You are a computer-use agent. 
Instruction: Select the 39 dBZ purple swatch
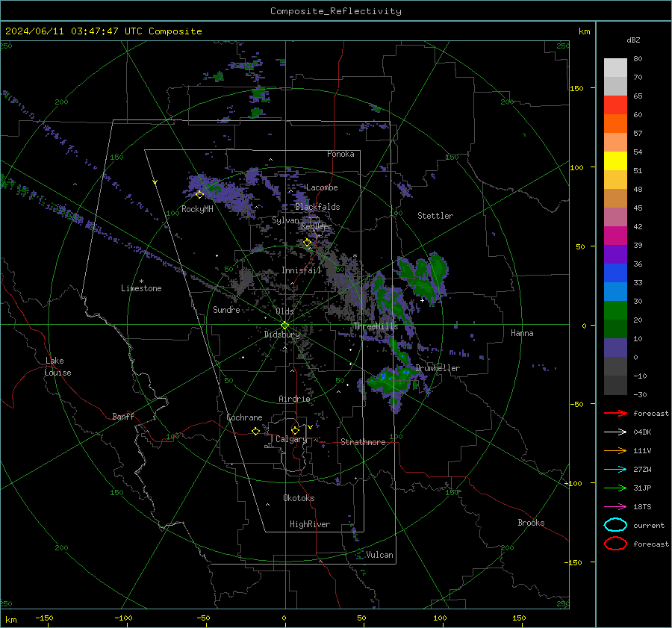[x=615, y=254]
